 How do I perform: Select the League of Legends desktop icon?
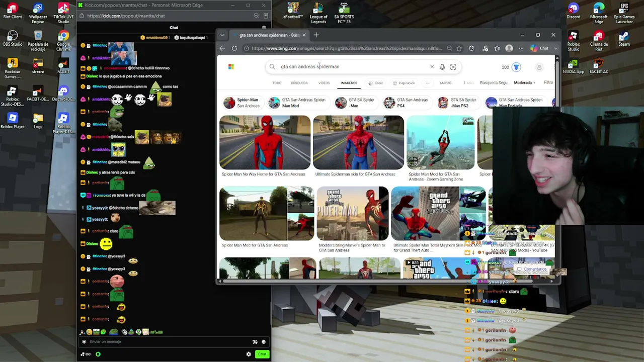318,13
